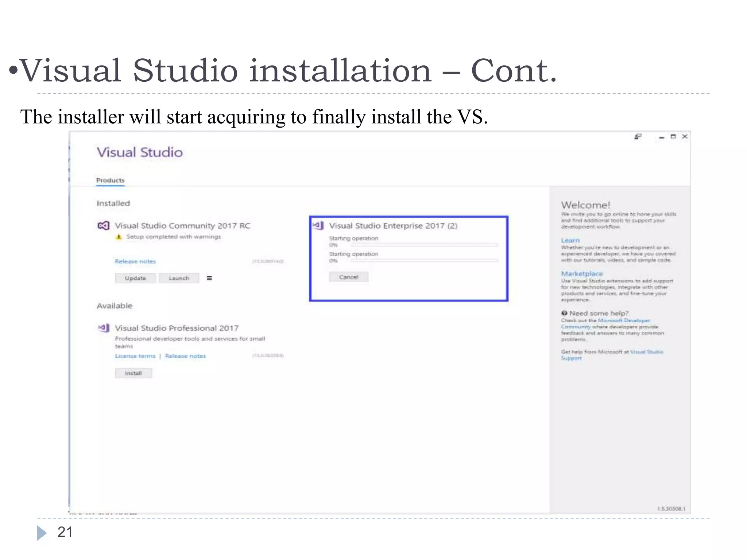This screenshot has width=747, height=560.
Task: Launch Visual Studio Community 2017 RC
Action: click(179, 278)
